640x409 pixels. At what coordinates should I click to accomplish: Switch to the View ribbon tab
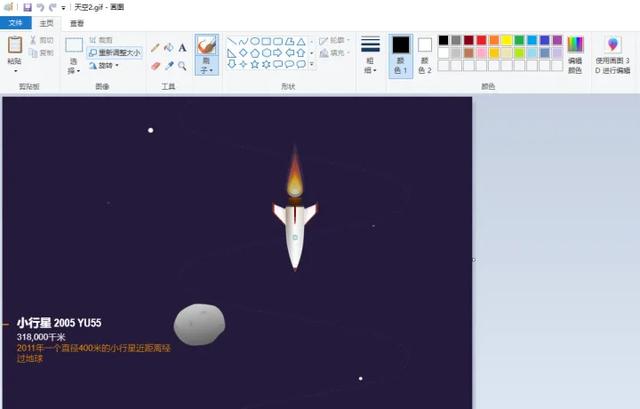[x=77, y=23]
